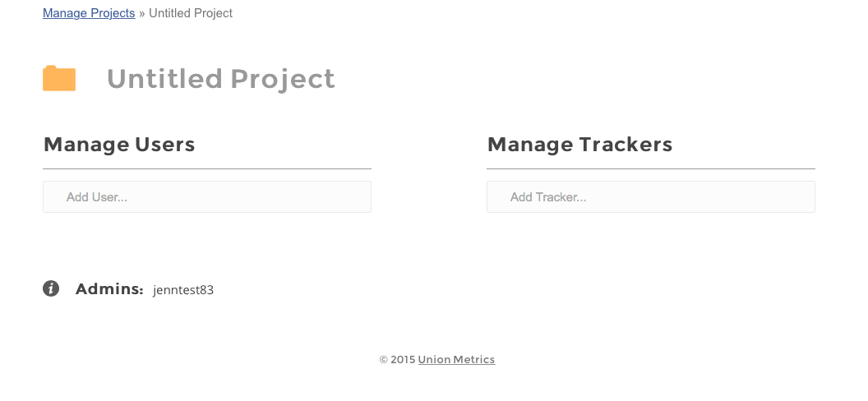Click the word Users in the heading
The height and width of the screenshot is (401, 868).
(168, 145)
